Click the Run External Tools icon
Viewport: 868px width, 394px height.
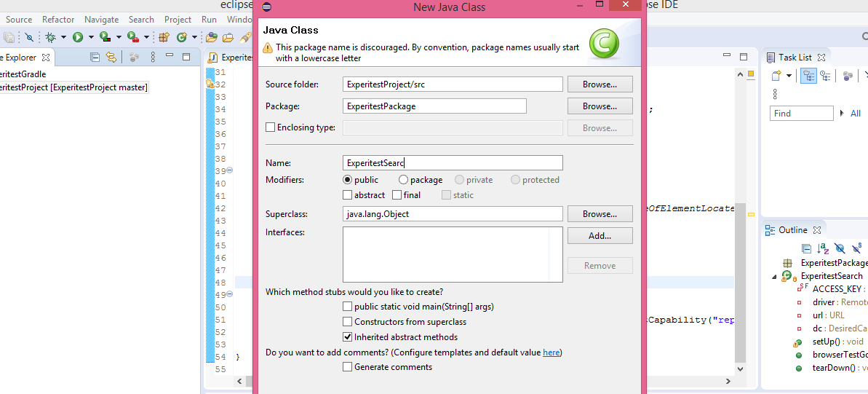pyautogui.click(x=133, y=38)
